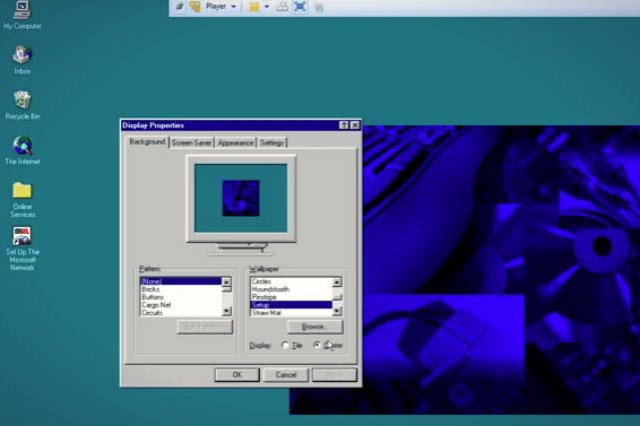Image resolution: width=640 pixels, height=426 pixels.
Task: Expand the arrow beside the yellow power icon
Action: click(267, 7)
